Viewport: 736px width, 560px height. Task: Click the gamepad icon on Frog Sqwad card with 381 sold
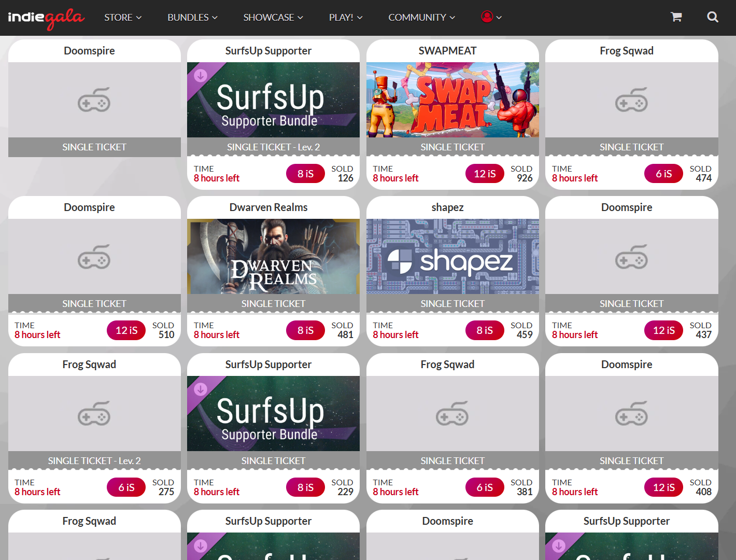[452, 413]
